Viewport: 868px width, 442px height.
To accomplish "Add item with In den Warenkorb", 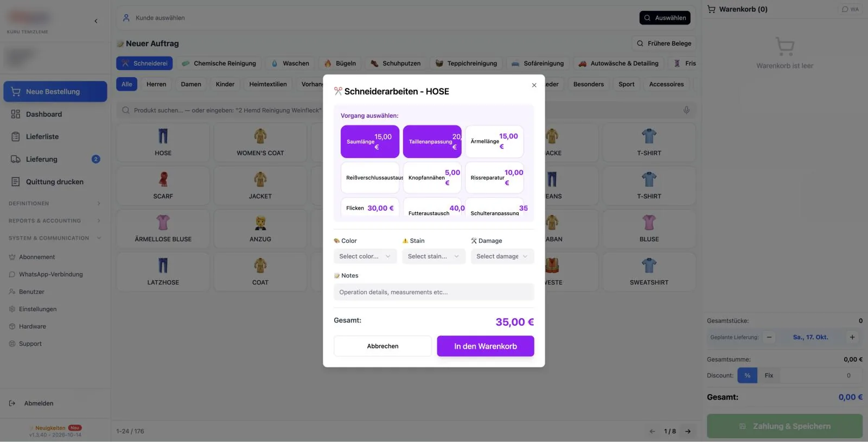I will pyautogui.click(x=486, y=346).
